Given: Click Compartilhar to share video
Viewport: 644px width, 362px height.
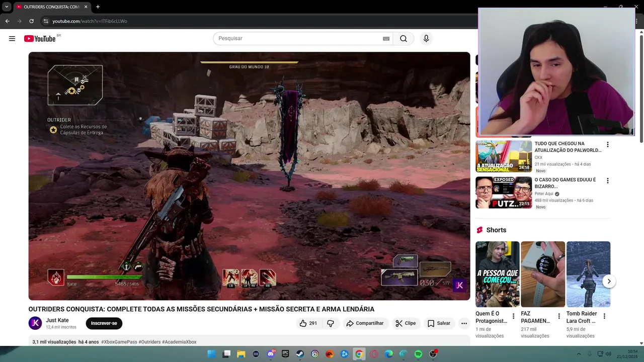Looking at the screenshot, I should coord(365,323).
